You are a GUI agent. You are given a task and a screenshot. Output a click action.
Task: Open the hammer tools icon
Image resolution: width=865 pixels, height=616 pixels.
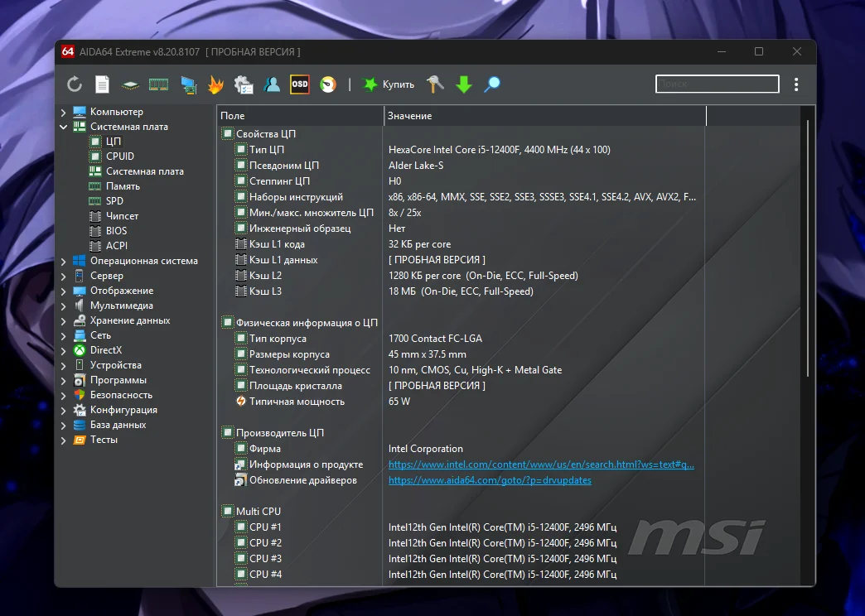pyautogui.click(x=435, y=84)
